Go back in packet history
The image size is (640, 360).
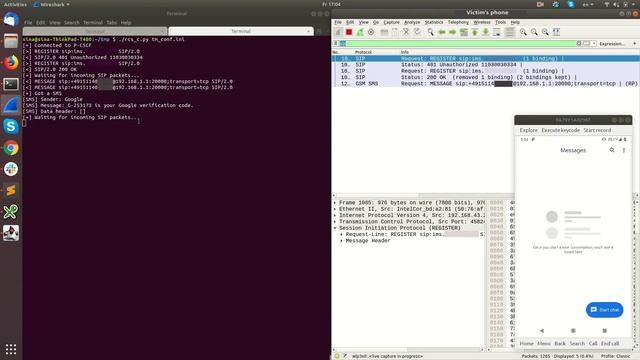(442, 32)
